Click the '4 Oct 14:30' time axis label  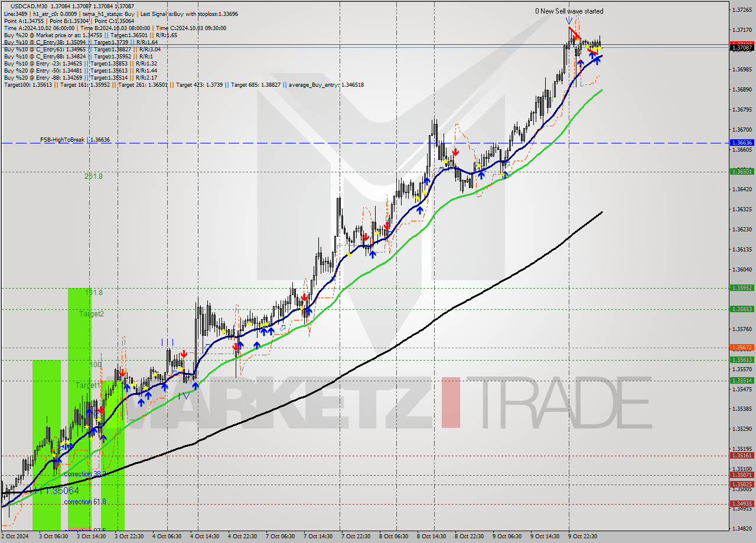click(204, 537)
